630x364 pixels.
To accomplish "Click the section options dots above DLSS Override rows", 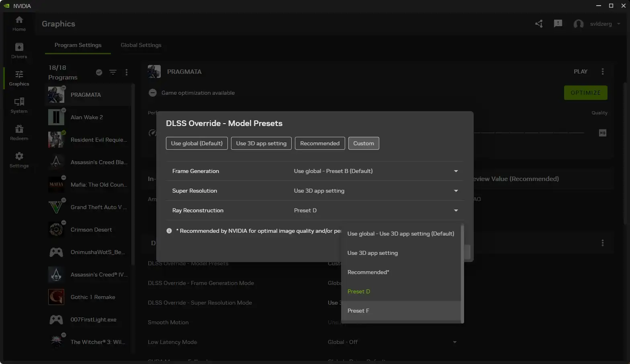I will tap(602, 243).
